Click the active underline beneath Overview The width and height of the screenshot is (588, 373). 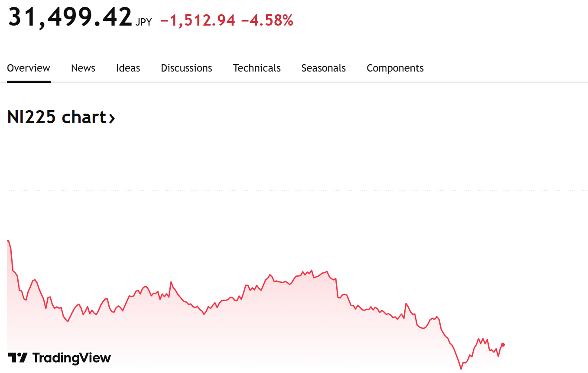coord(29,82)
